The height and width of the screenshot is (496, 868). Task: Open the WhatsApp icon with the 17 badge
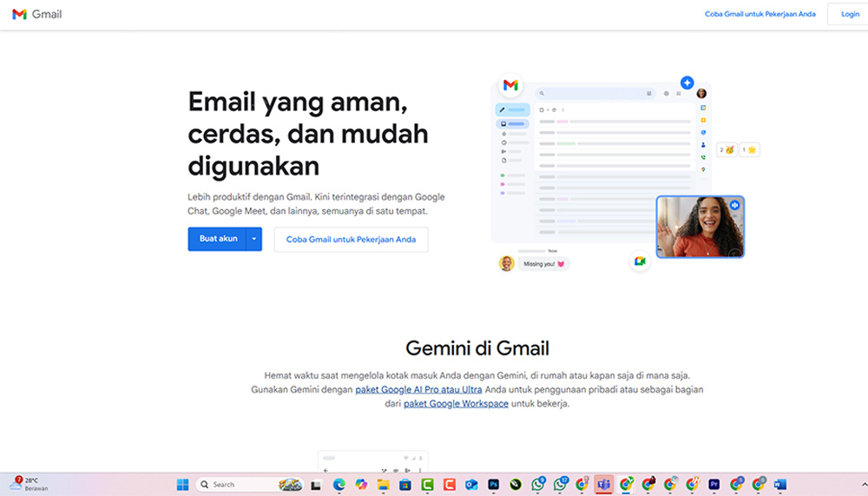coord(560,485)
